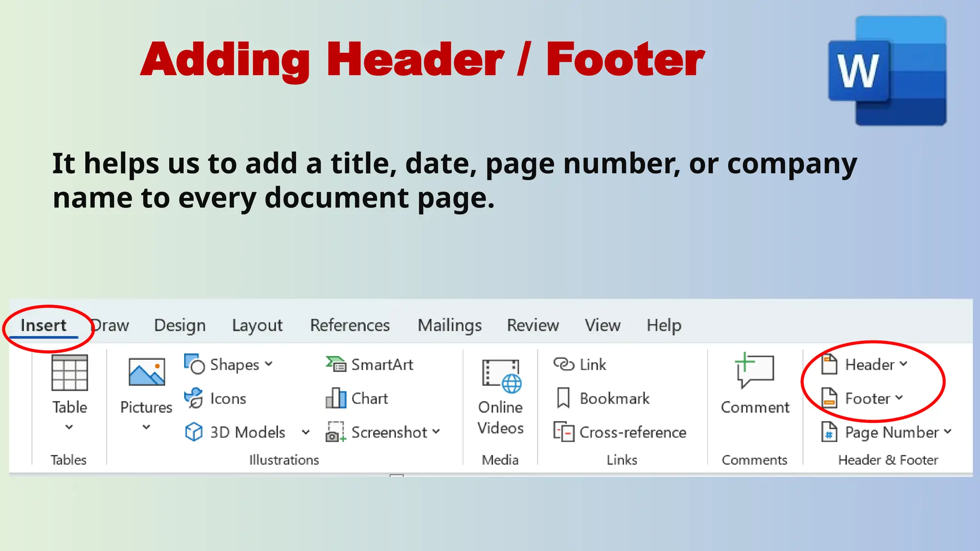Image resolution: width=980 pixels, height=551 pixels.
Task: Click the Chart icon
Action: pos(336,398)
